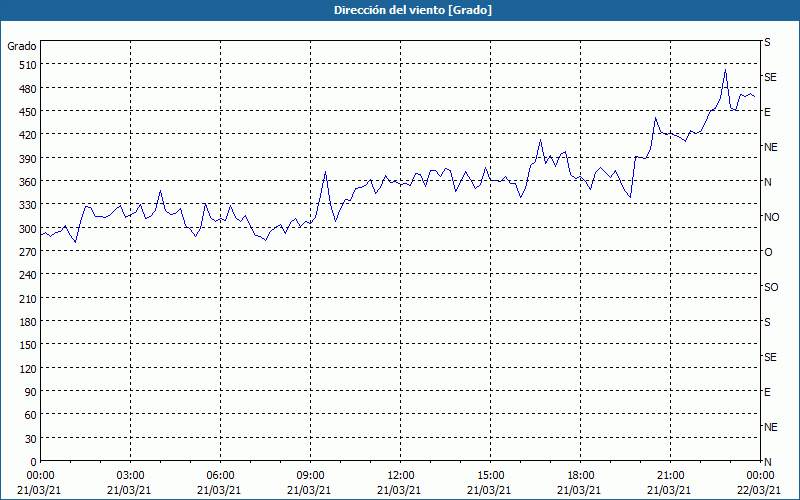Click compass label E aligned with 90 degrees
The height and width of the screenshot is (500, 800).
[767, 392]
